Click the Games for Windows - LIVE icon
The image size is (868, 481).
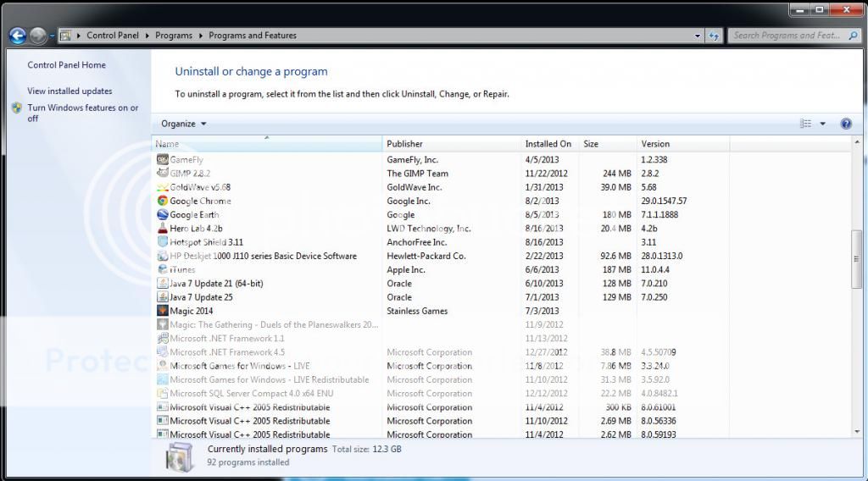[x=162, y=366]
